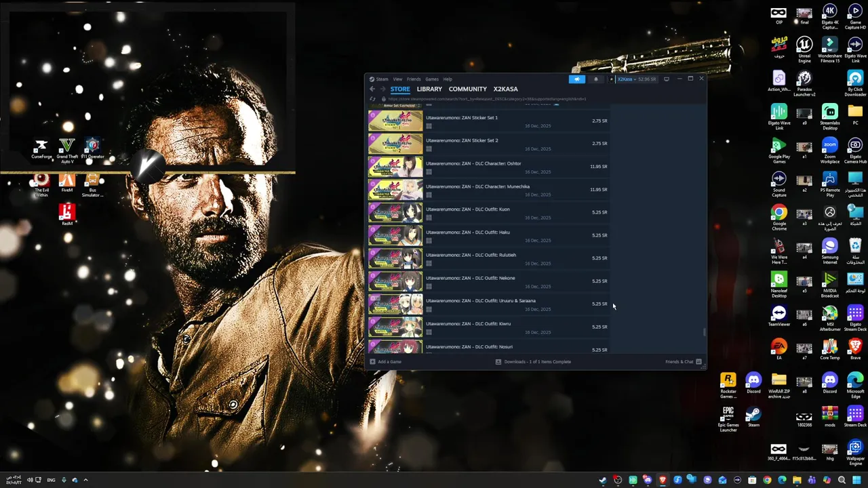The image size is (868, 488).
Task: Switch to the STORE tab
Action: click(x=400, y=89)
